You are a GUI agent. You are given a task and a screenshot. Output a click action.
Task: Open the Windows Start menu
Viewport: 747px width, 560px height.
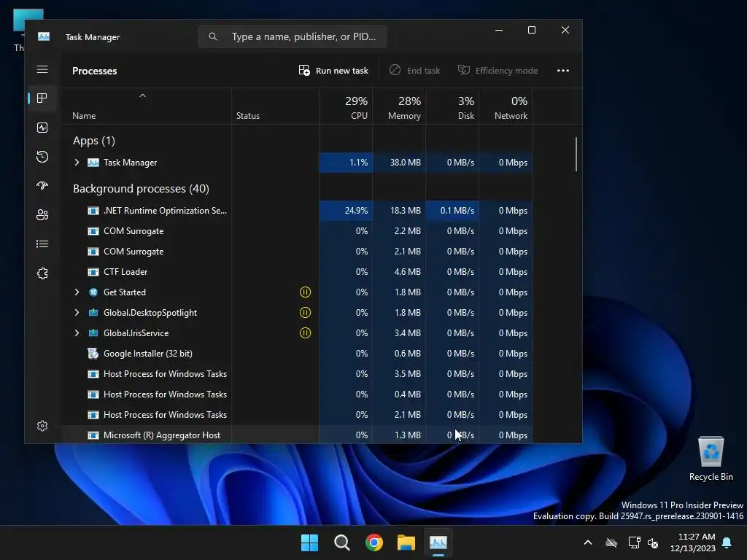coord(309,542)
